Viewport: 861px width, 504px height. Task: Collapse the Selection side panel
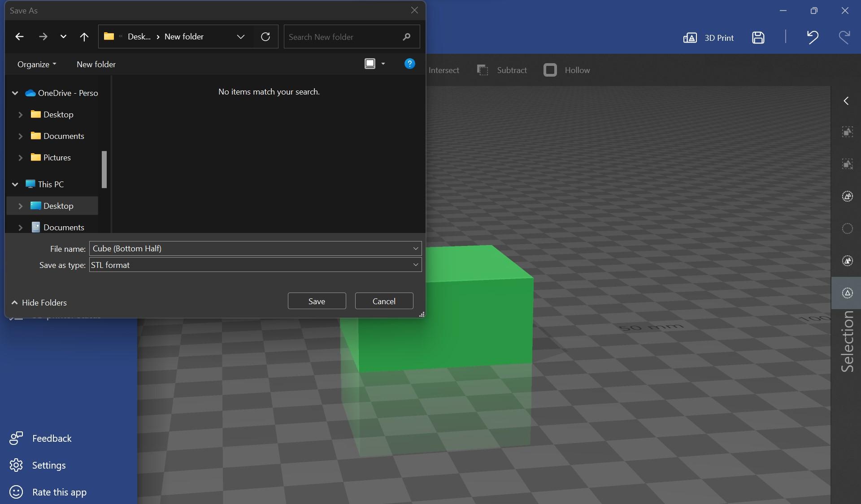coord(847,101)
